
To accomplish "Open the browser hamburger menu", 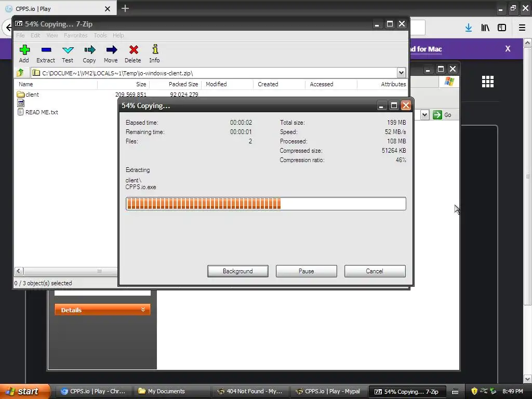I will tap(522, 28).
